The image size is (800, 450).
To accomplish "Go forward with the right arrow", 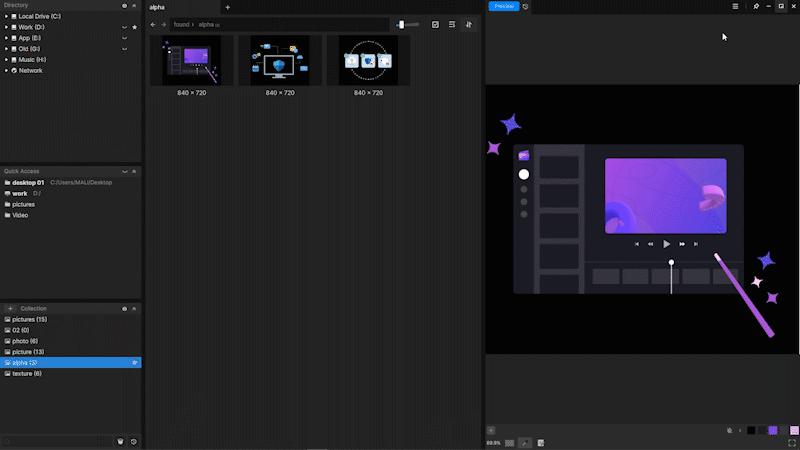I will pos(164,24).
